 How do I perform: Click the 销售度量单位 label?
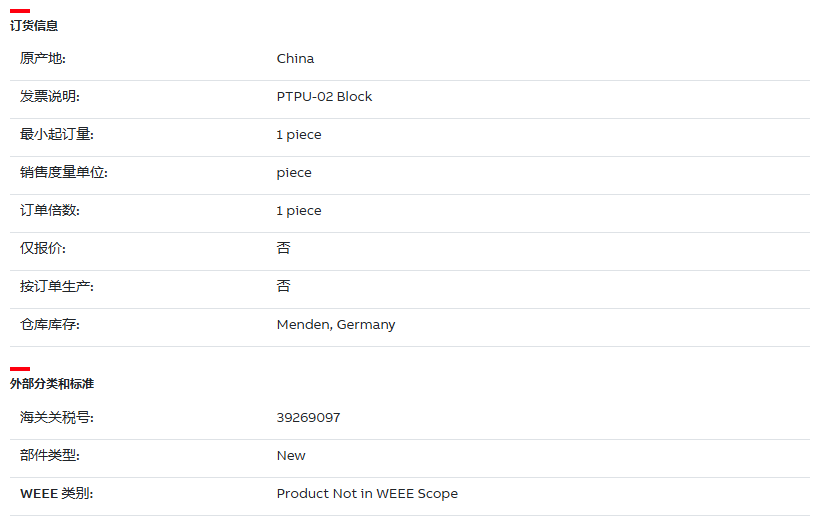(x=64, y=173)
